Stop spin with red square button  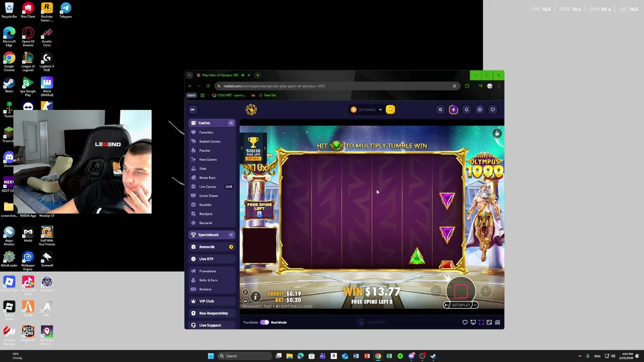tap(461, 291)
